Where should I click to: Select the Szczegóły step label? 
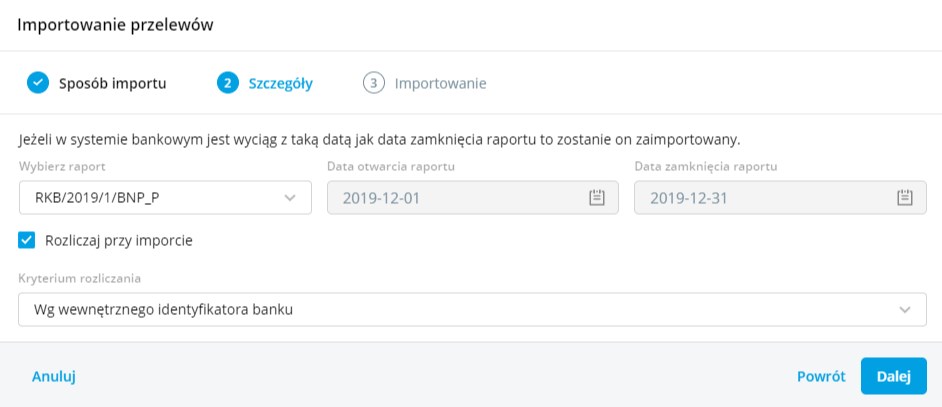pos(281,83)
